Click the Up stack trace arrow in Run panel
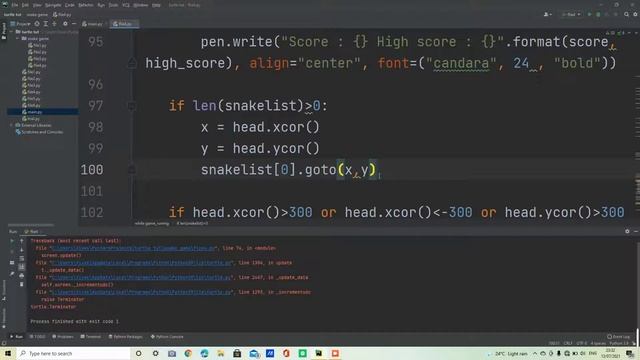 [22, 241]
